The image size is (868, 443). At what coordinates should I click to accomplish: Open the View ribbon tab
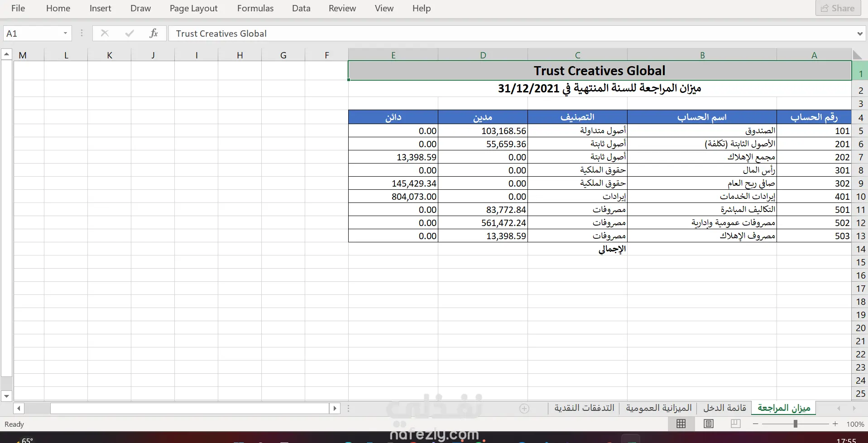pos(384,8)
